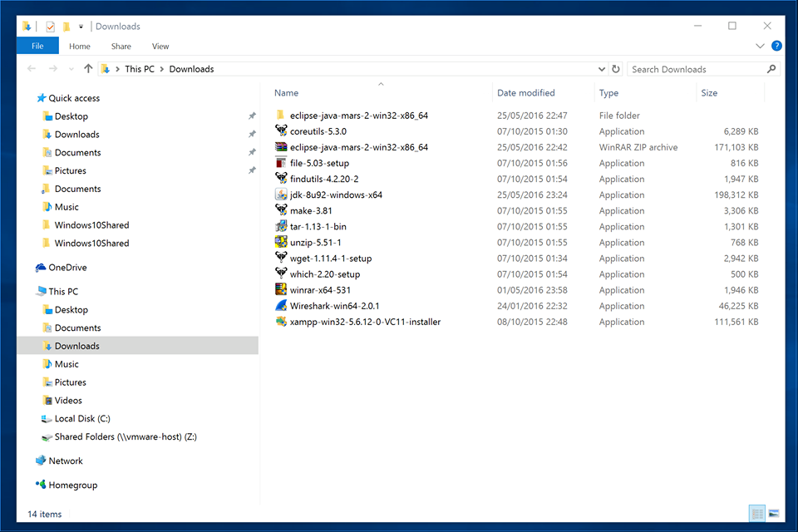
Task: Click the New folder icon in title bar
Action: click(66, 27)
